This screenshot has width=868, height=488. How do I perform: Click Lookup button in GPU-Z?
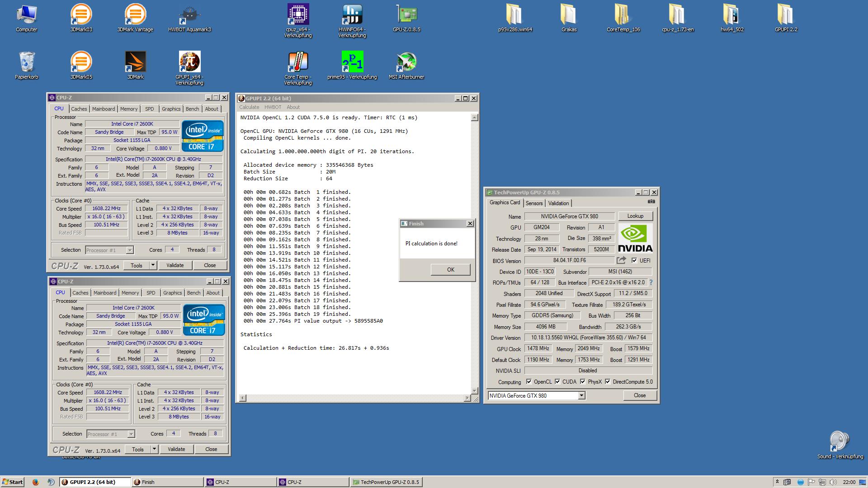pos(635,216)
